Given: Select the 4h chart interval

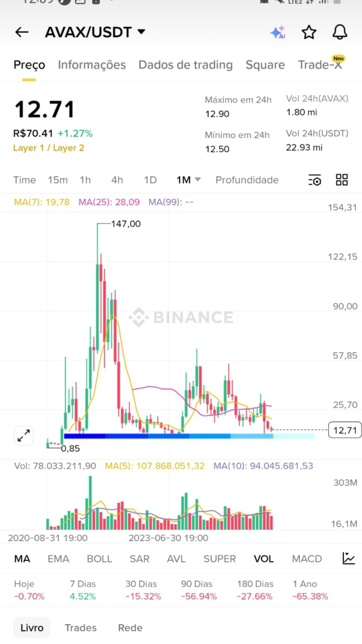Looking at the screenshot, I should (117, 180).
